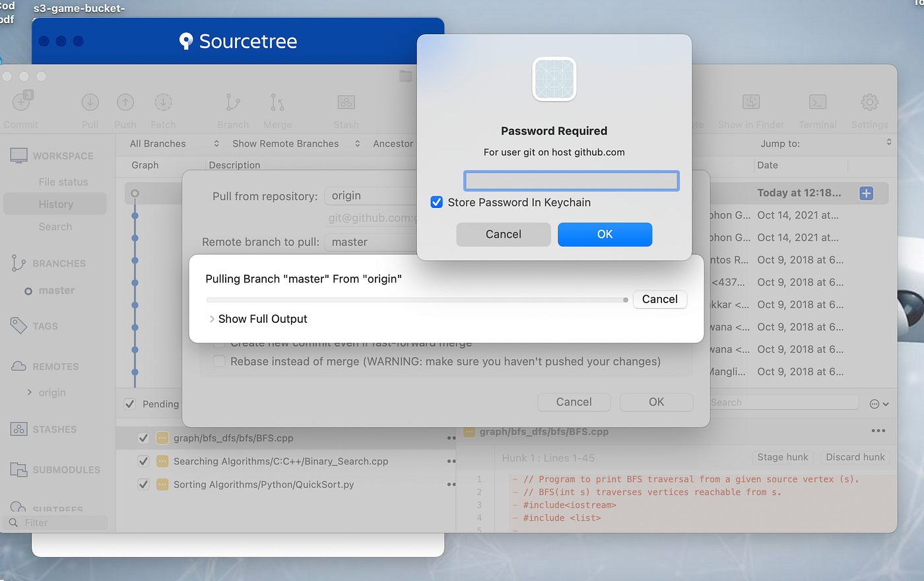Open Sourcetree Settings via the gear icon
The image size is (924, 581).
tap(869, 102)
